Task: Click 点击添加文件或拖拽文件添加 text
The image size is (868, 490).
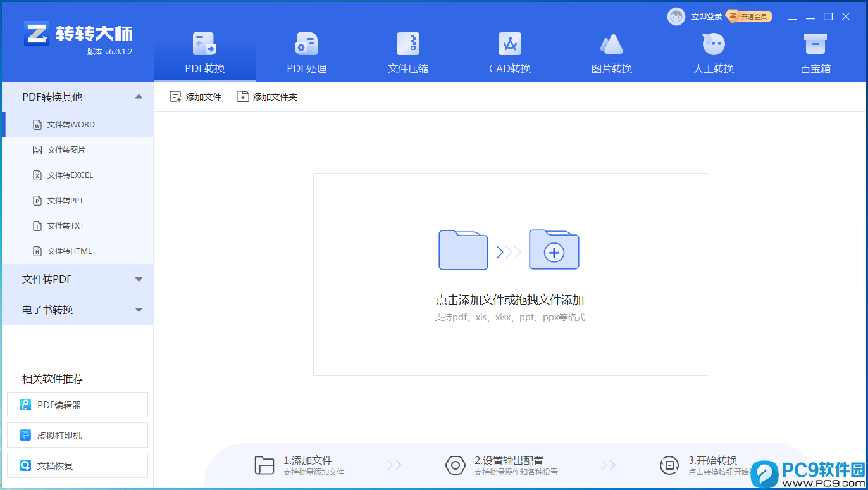Action: click(510, 300)
